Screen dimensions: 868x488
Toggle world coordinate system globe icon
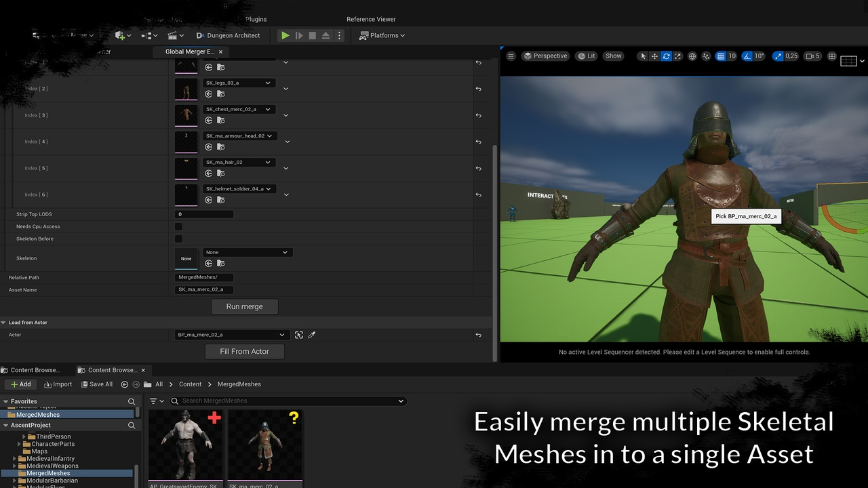tap(692, 56)
